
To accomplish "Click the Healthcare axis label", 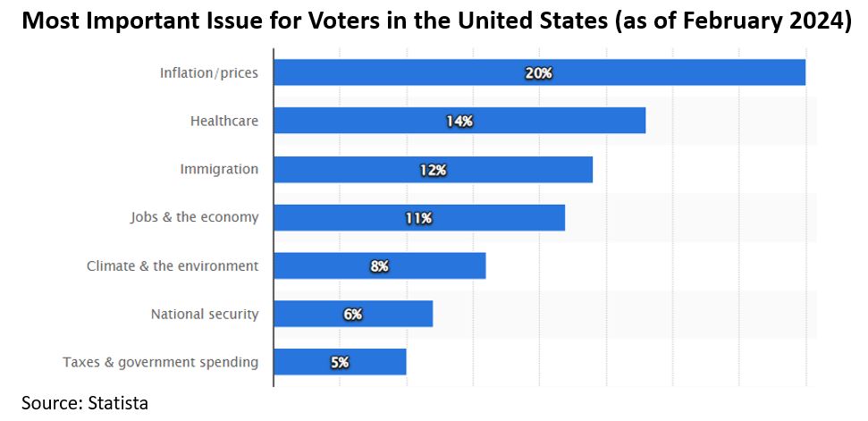I will (x=224, y=121).
